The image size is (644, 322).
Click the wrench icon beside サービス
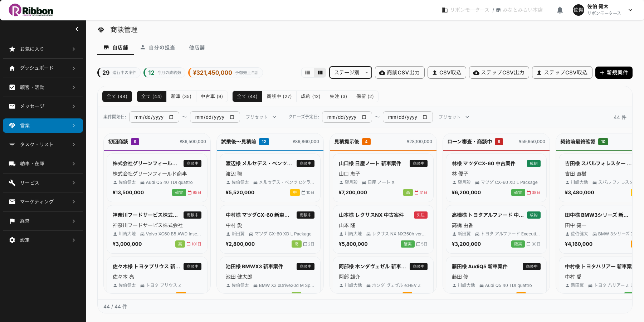click(12, 183)
